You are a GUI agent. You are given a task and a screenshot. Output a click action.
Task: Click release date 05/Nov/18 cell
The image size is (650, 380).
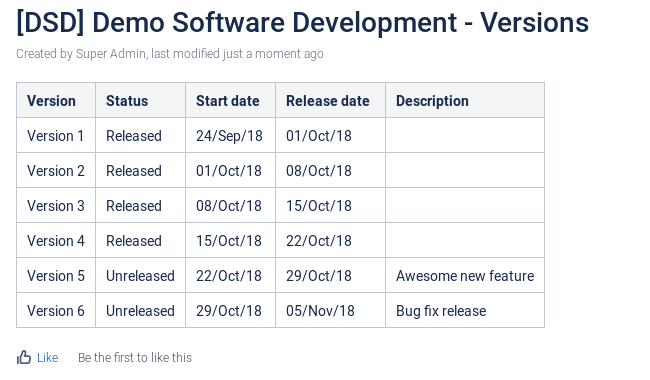(330, 310)
